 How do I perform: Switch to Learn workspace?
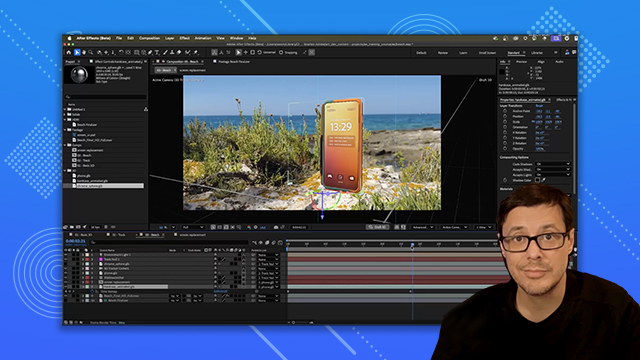coord(463,53)
